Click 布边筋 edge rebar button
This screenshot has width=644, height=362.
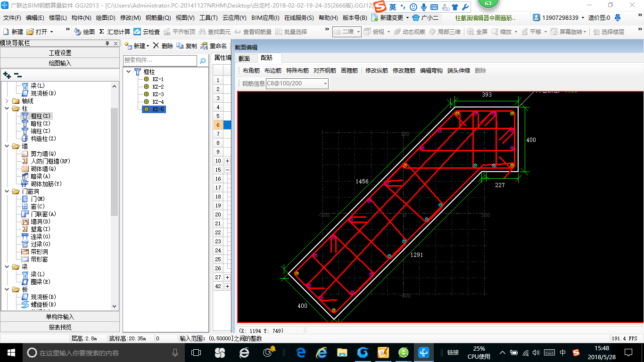tap(273, 71)
